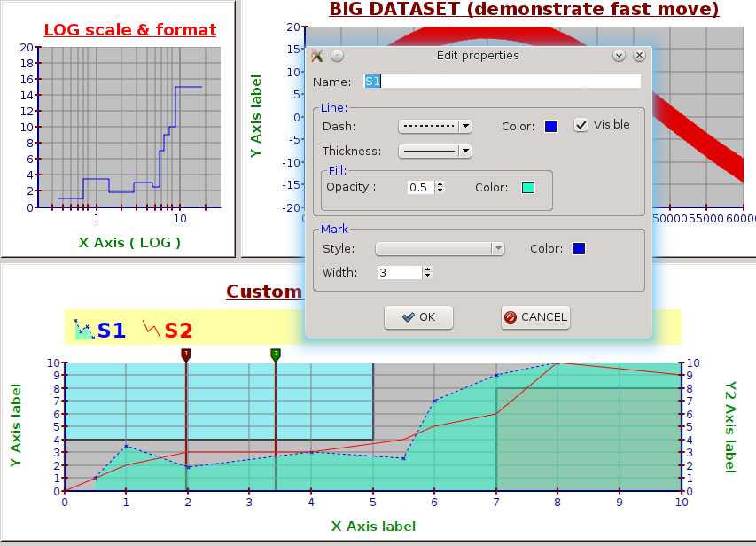Viewport: 756px width, 546px height.
Task: Close the Edit properties dialog
Action: coord(638,56)
